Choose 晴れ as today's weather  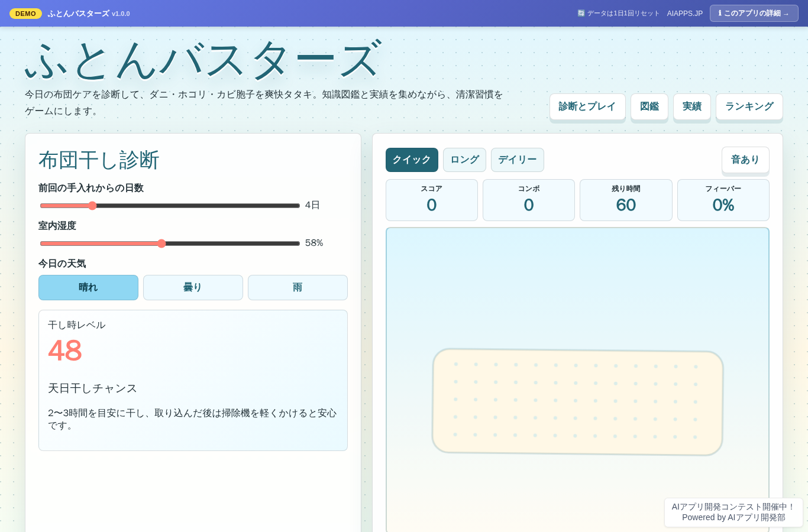(88, 287)
